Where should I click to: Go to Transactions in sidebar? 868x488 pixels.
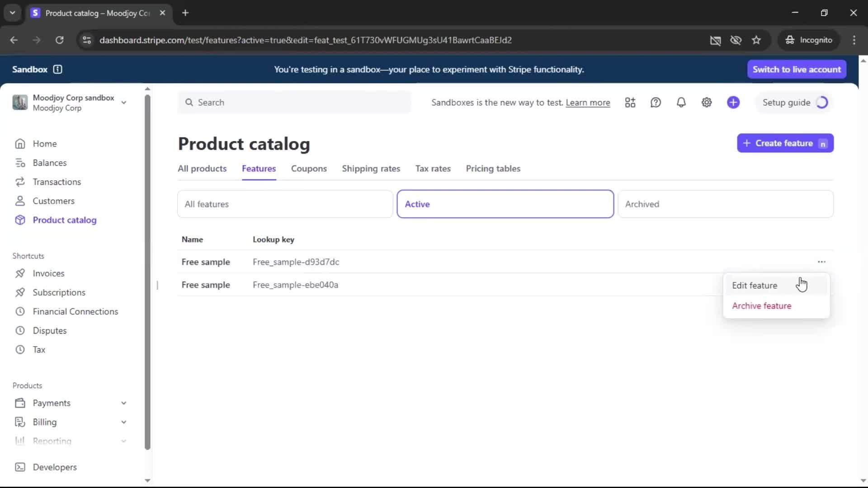pos(57,182)
